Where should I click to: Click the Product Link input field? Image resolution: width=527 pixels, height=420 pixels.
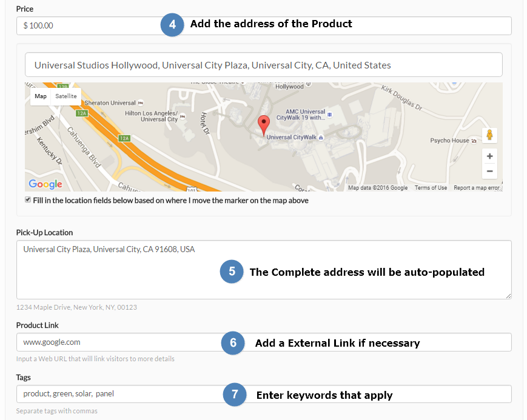click(x=264, y=342)
